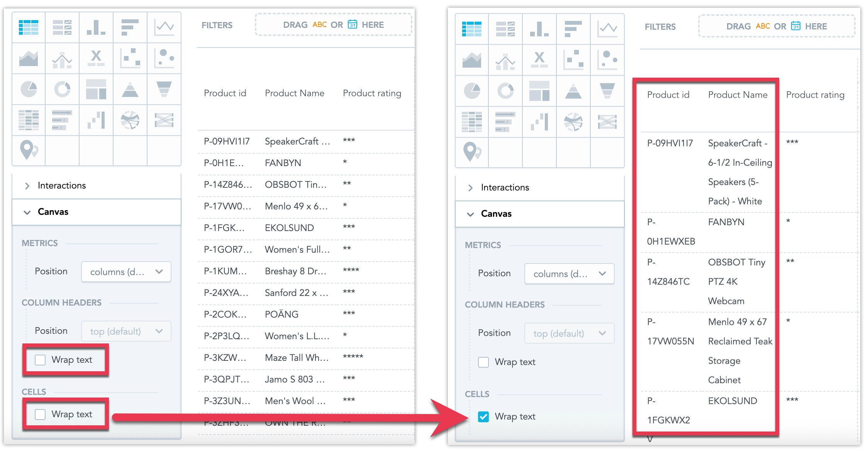Click the filters drop zone in right panel
The width and height of the screenshot is (868, 452).
[776, 26]
